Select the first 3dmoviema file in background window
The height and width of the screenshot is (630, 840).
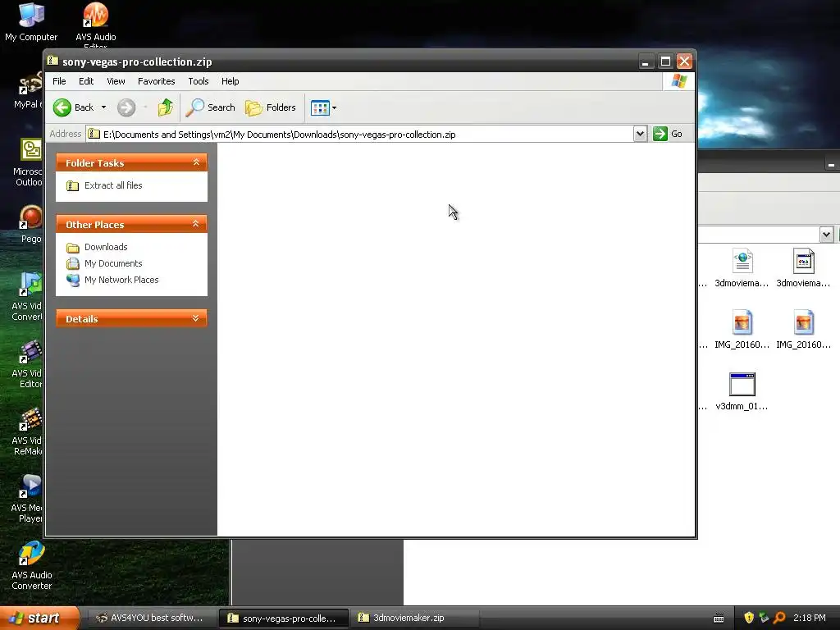(x=742, y=268)
